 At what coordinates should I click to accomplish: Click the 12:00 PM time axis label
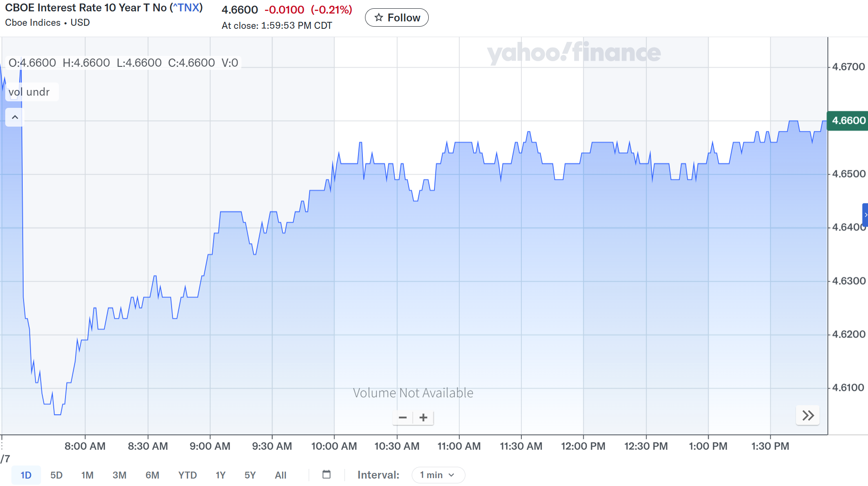click(583, 446)
